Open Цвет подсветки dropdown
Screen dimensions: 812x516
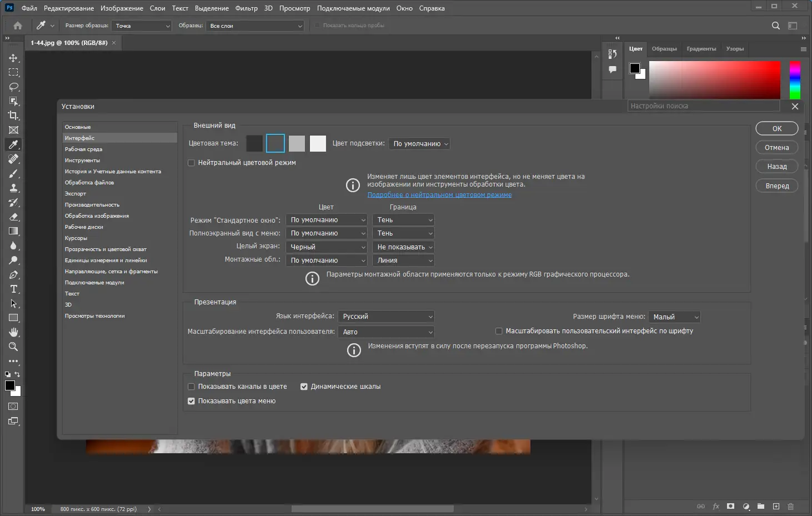coord(419,144)
